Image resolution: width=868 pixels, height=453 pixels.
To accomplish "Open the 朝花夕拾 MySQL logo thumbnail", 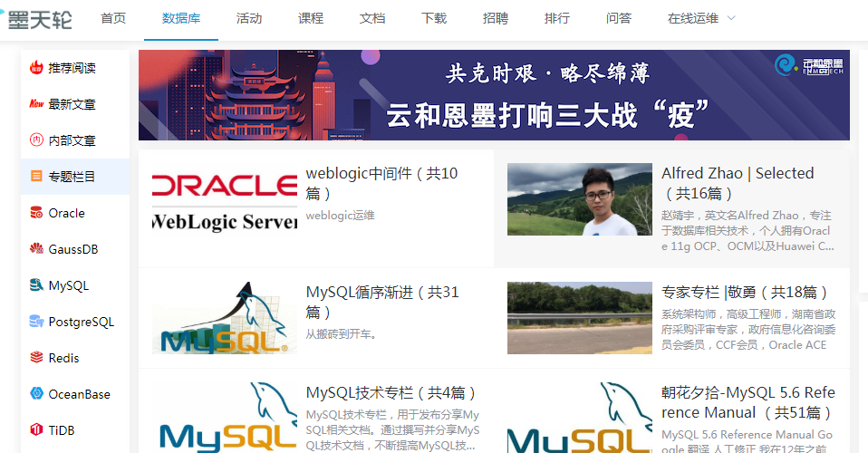I will click(x=580, y=417).
